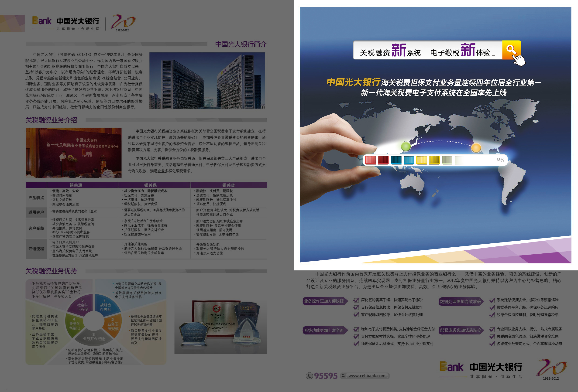
Task: Select the 银关保 table column header
Action: (154, 185)
